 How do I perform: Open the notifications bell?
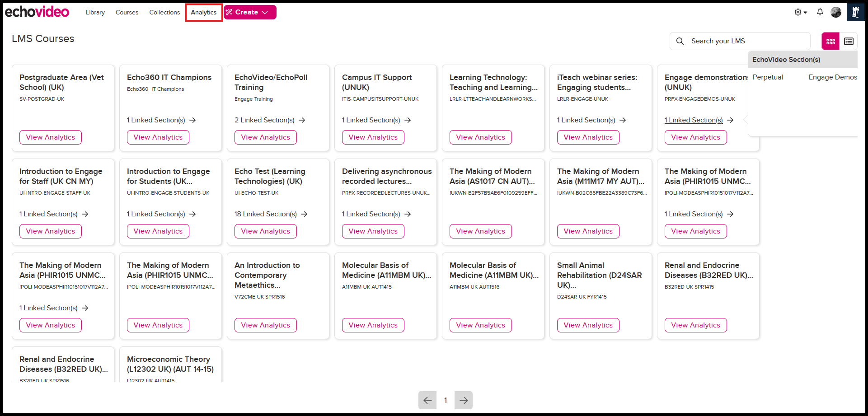pos(820,12)
